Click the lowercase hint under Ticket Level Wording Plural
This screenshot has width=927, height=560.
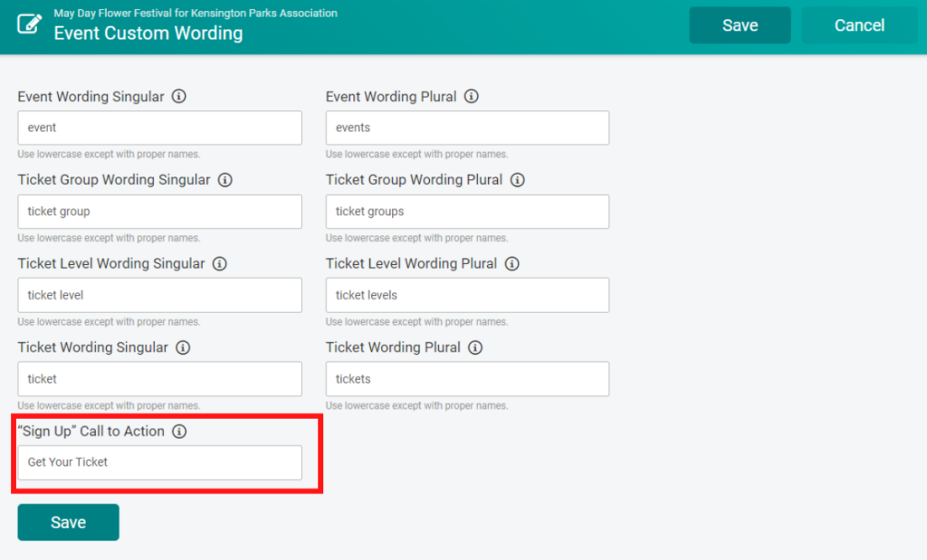coord(416,322)
